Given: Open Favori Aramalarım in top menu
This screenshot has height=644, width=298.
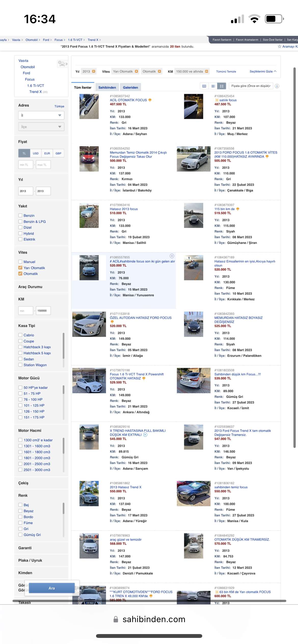Looking at the screenshot, I should pos(247,40).
